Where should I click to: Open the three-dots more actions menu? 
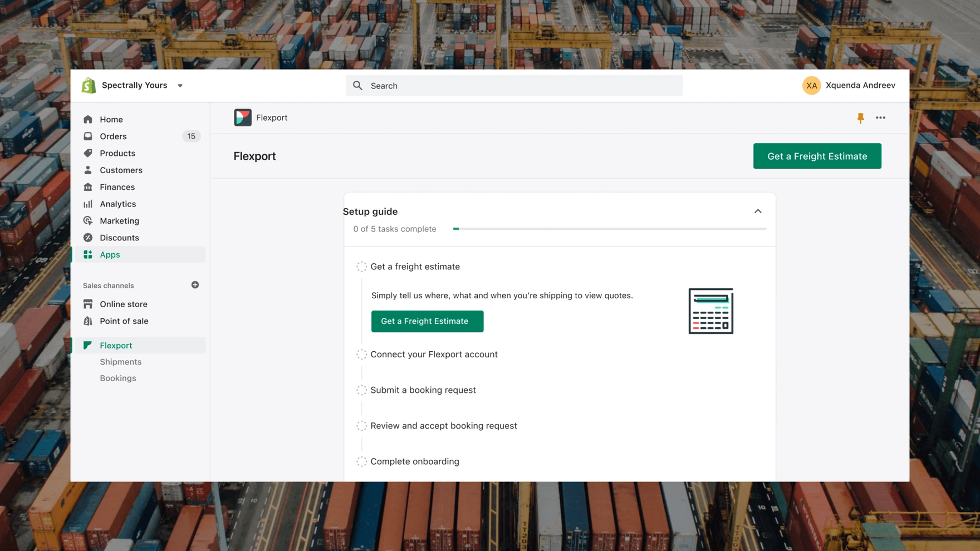(x=880, y=117)
